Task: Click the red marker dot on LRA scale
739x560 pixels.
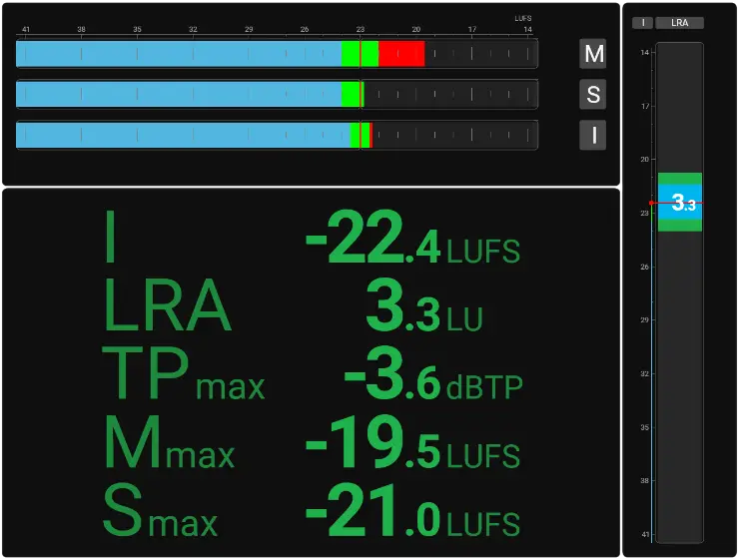Action: pyautogui.click(x=651, y=203)
